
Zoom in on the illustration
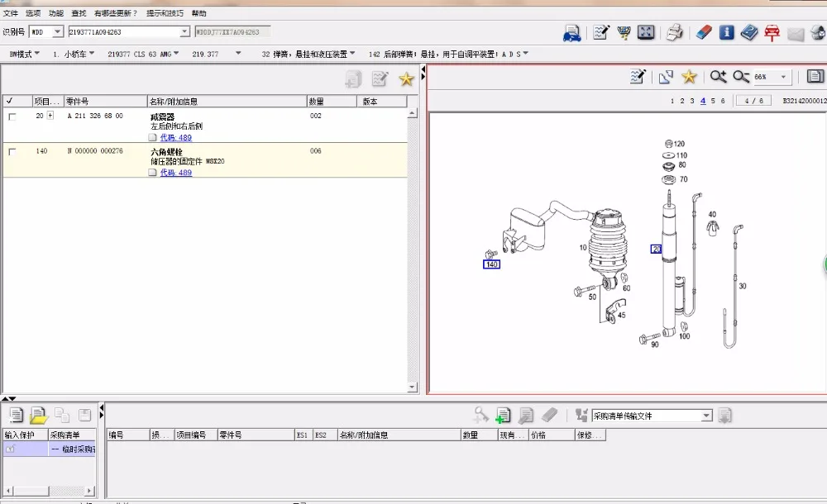pyautogui.click(x=718, y=77)
